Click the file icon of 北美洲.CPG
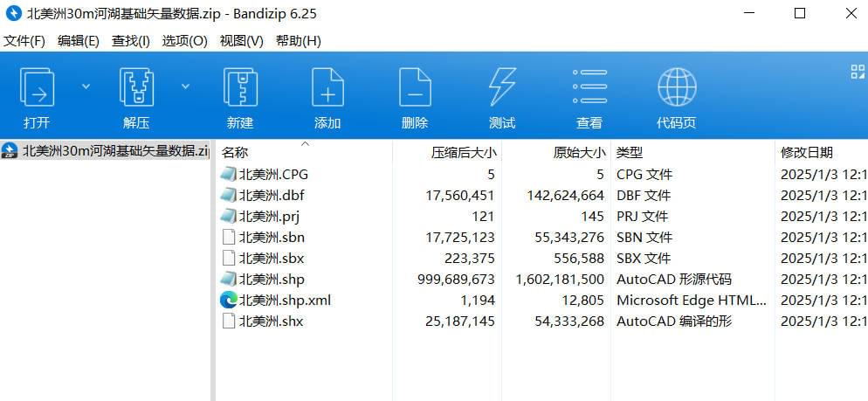868x401 pixels. tap(228, 175)
